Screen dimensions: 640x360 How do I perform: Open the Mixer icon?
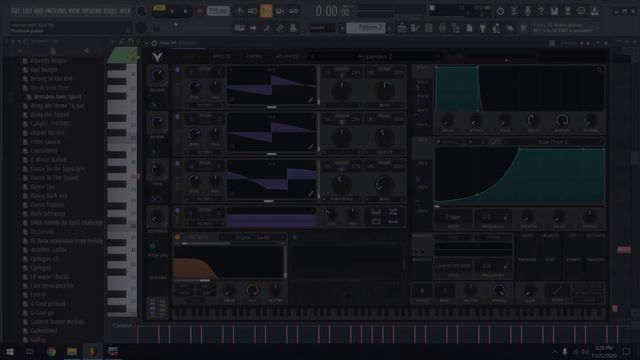442,28
